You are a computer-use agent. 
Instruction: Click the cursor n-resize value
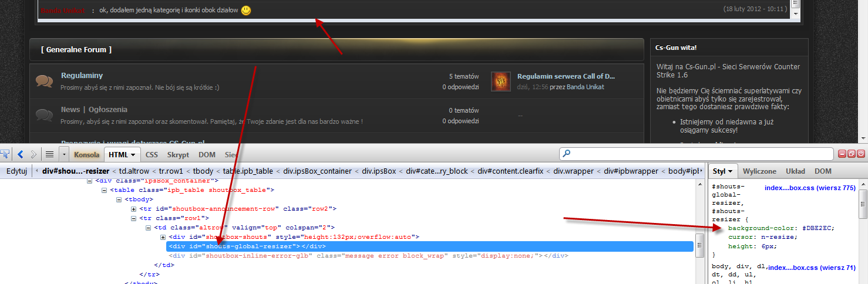pyautogui.click(x=776, y=237)
